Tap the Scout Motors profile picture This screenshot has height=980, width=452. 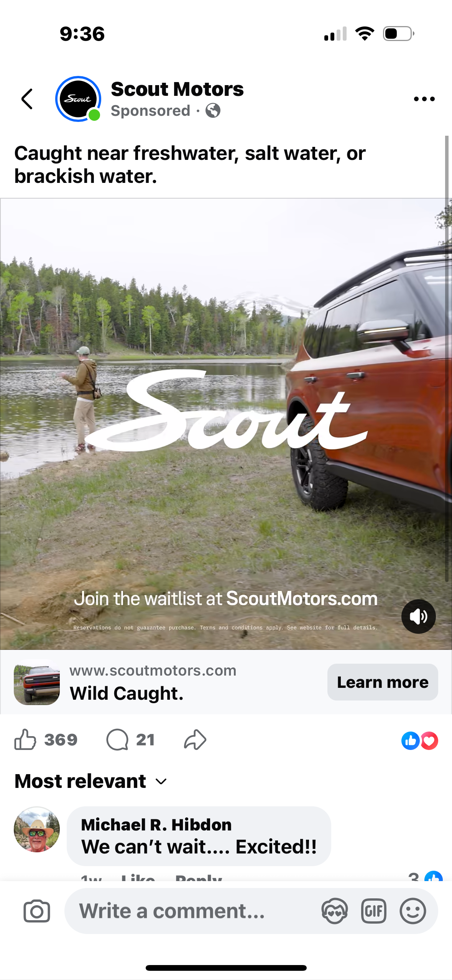tap(78, 99)
